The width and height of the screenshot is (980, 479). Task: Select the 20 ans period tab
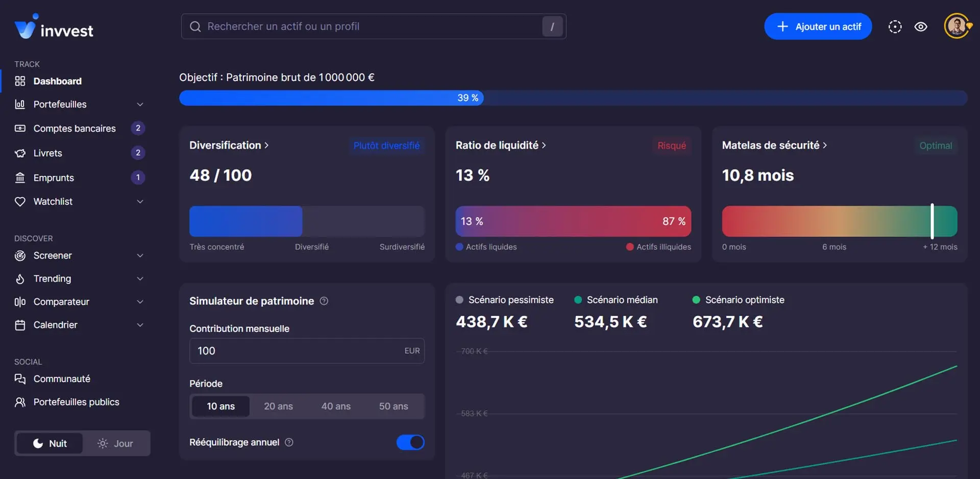tap(278, 406)
